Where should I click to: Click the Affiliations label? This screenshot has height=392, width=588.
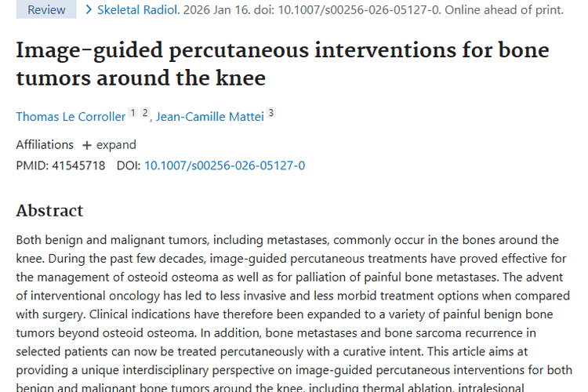[45, 145]
